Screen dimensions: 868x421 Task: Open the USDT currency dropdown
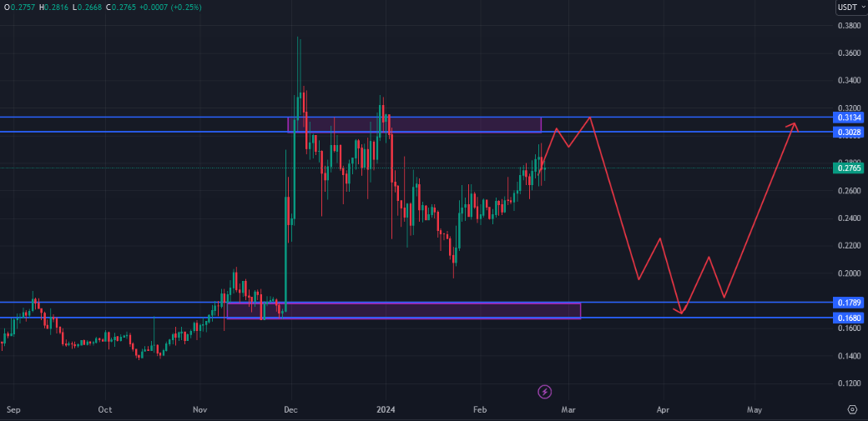(851, 8)
